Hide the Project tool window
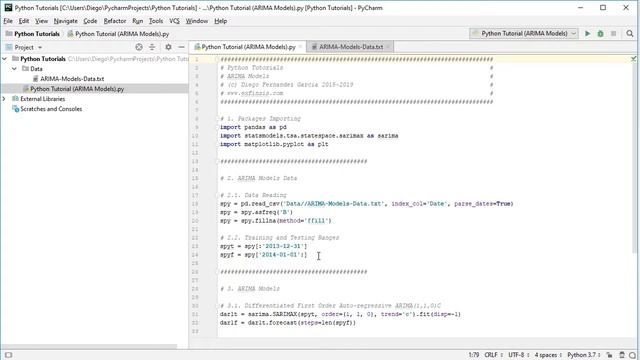 coord(181,47)
